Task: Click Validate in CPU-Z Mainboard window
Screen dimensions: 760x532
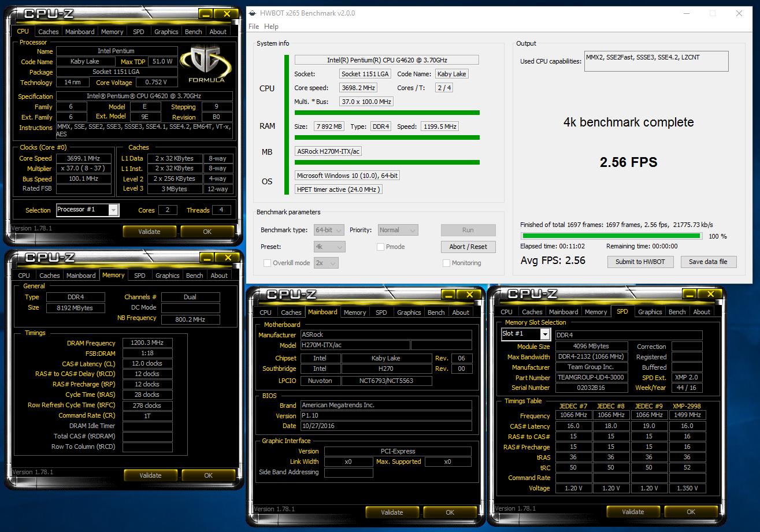Action: pyautogui.click(x=392, y=512)
